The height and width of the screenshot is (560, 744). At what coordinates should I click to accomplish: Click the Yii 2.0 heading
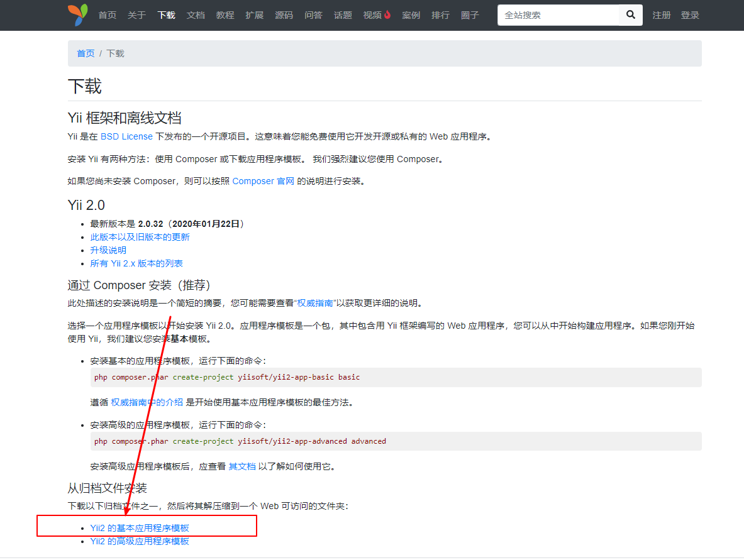pos(86,206)
